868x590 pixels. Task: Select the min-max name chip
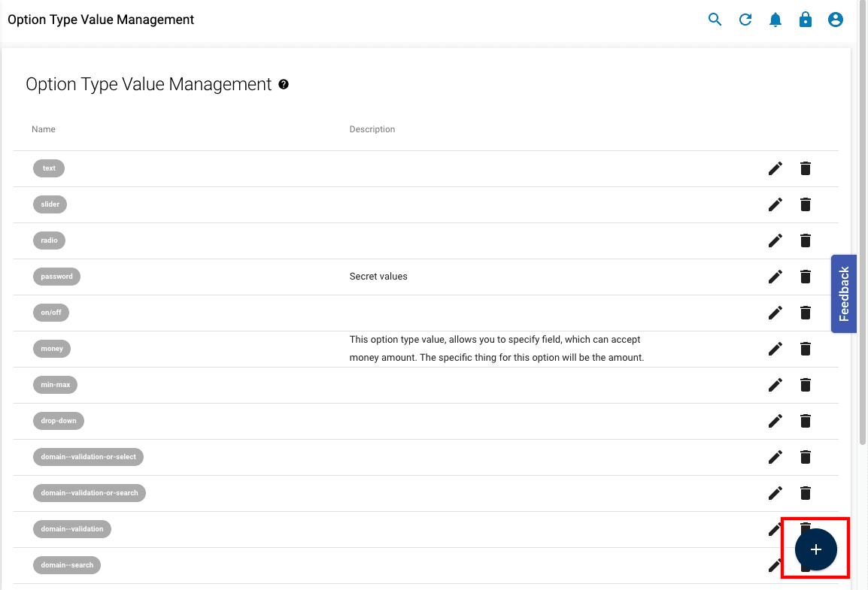point(55,385)
